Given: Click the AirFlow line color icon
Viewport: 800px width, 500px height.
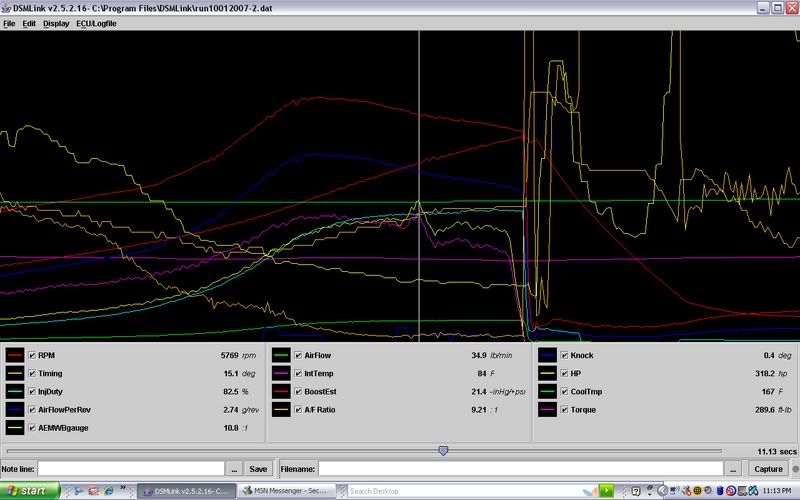Looking at the screenshot, I should click(x=282, y=355).
